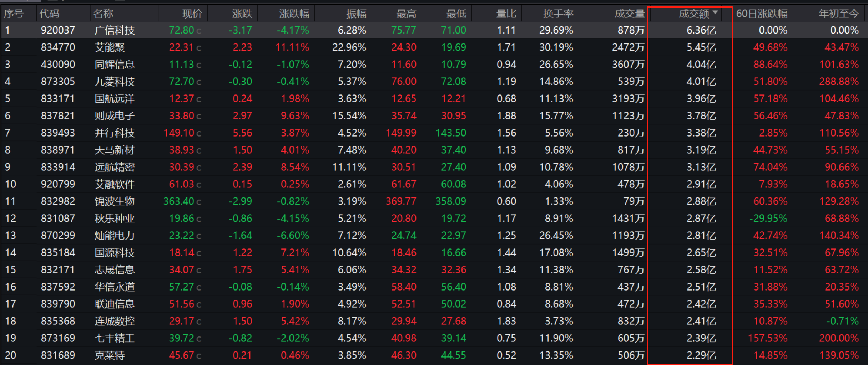
Task: Click the 22.96% amplitude value
Action: (349, 47)
